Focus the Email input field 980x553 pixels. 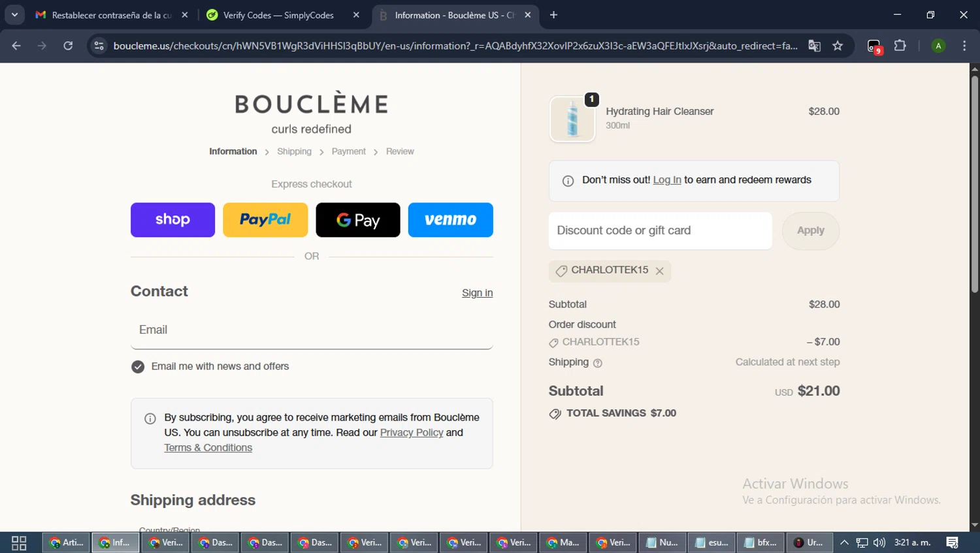[x=312, y=330]
